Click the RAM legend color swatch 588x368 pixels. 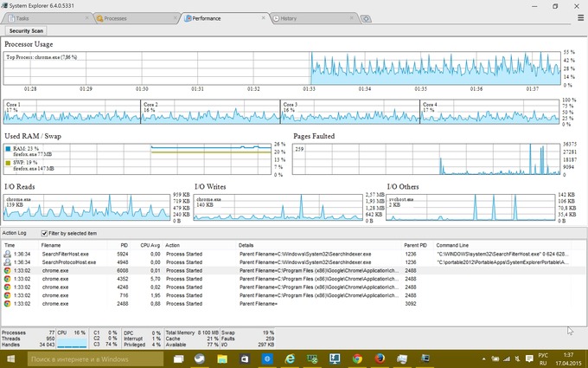click(9, 149)
